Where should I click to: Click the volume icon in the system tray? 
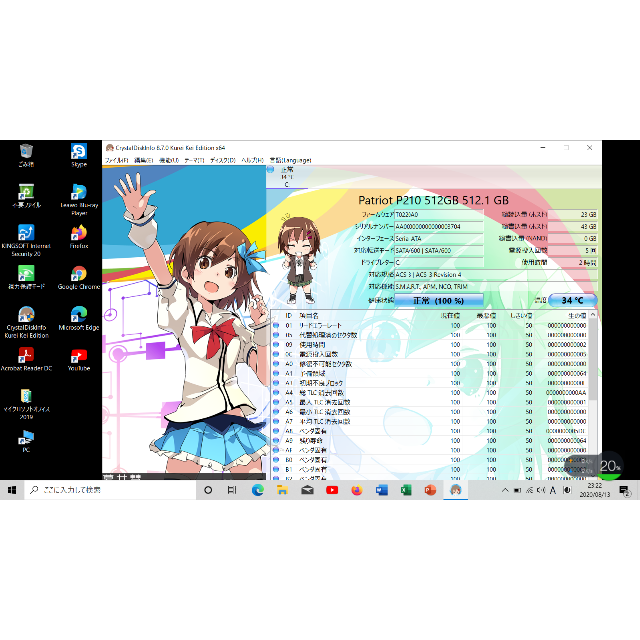[x=541, y=490]
